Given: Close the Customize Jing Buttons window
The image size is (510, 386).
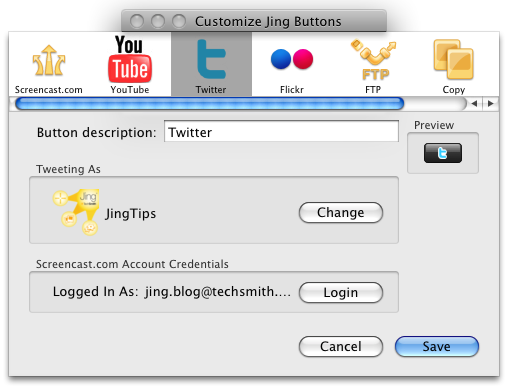Looking at the screenshot, I should pos(137,21).
